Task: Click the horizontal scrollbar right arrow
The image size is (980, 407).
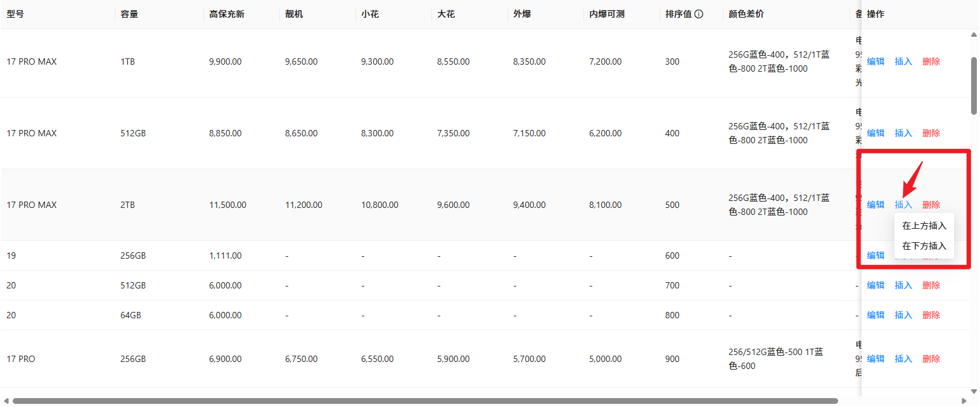Action: point(964,401)
